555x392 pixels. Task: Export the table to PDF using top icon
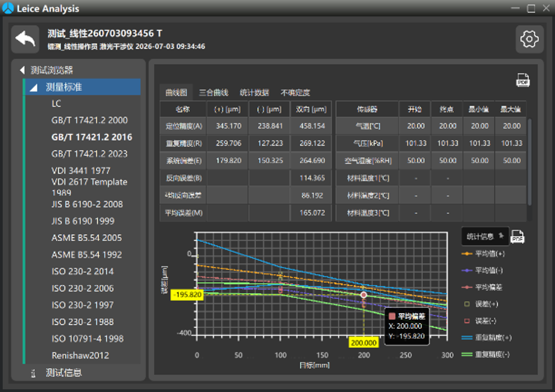click(x=523, y=80)
